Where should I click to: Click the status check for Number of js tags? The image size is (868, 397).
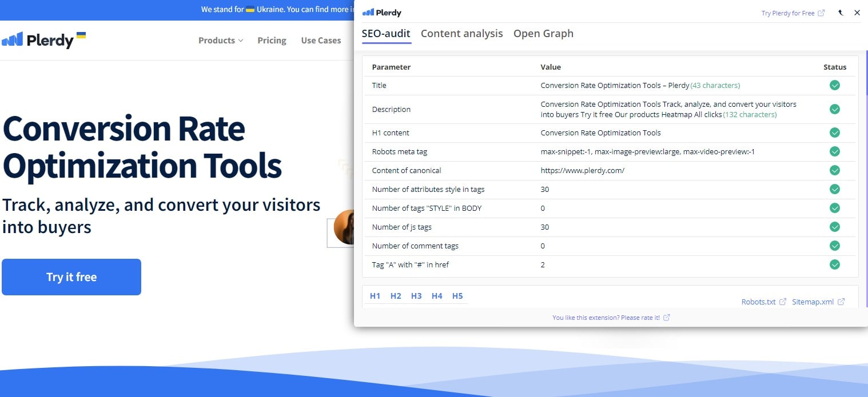(x=835, y=227)
